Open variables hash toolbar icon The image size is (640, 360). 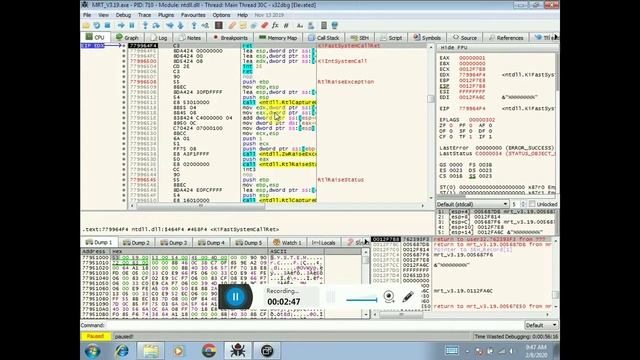click(286, 26)
